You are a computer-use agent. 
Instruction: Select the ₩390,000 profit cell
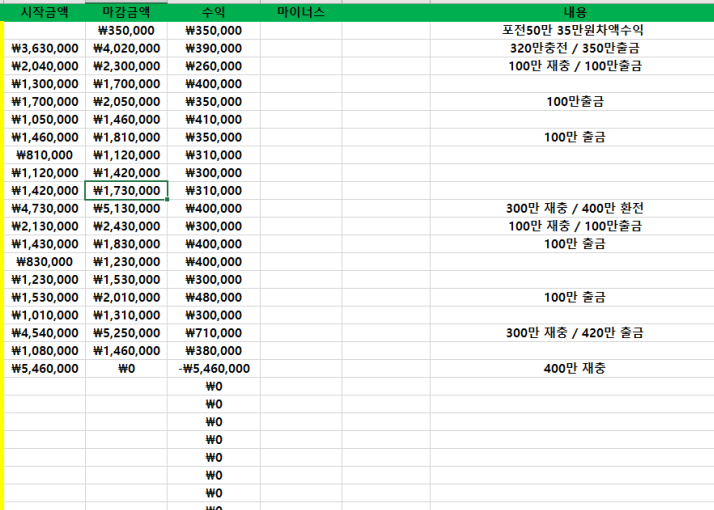coord(213,48)
